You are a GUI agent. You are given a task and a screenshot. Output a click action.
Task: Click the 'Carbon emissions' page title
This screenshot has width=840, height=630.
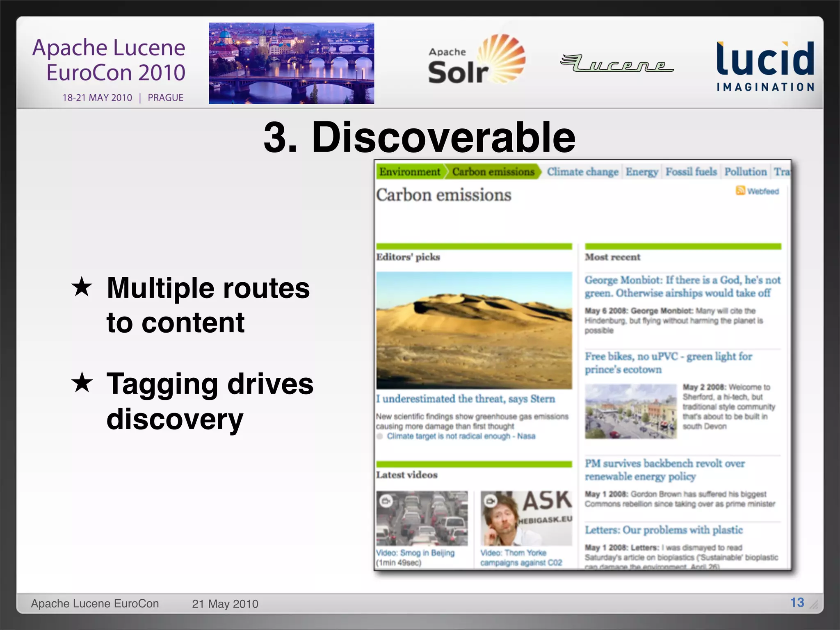pos(444,195)
